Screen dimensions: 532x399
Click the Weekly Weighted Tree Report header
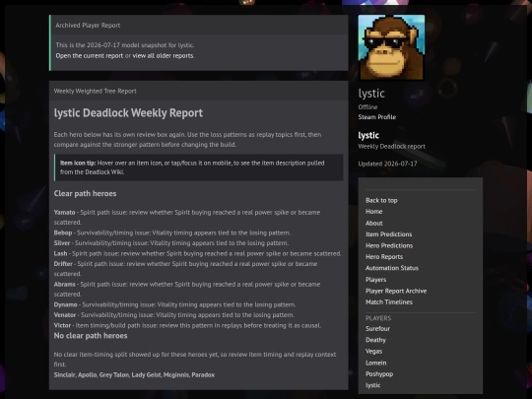coord(95,91)
